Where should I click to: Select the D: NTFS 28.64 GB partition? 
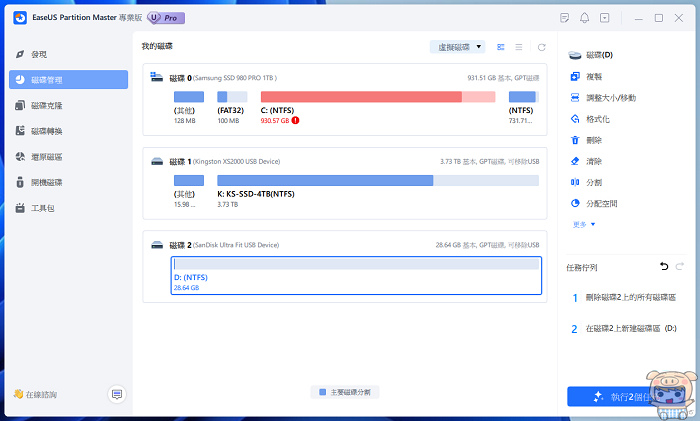[356, 275]
